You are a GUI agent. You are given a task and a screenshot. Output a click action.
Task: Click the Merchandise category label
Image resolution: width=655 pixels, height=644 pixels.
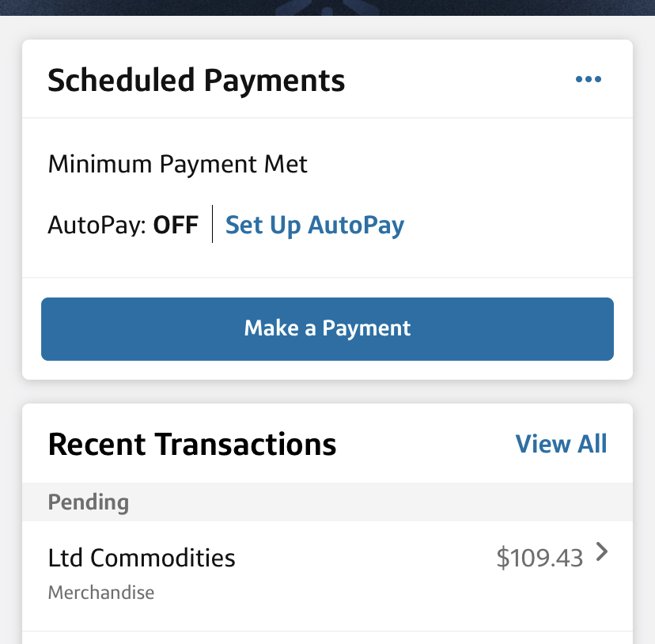tap(101, 593)
